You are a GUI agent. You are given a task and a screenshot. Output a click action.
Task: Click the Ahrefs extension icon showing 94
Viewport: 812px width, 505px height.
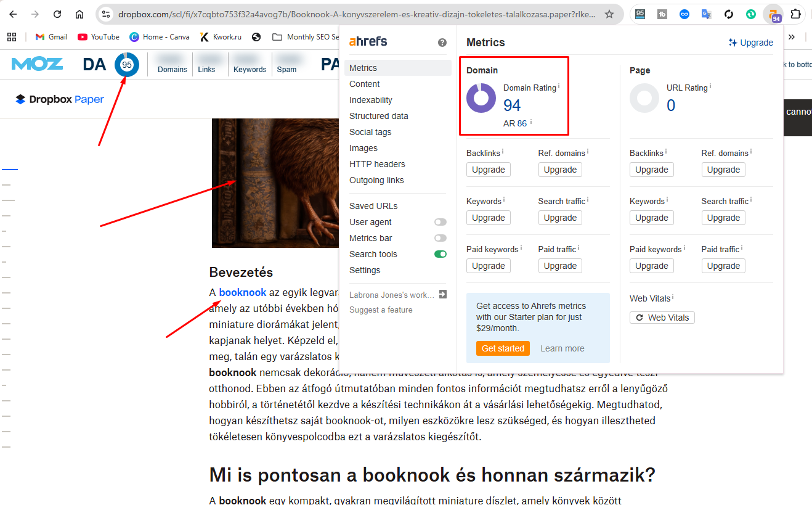pyautogui.click(x=773, y=14)
